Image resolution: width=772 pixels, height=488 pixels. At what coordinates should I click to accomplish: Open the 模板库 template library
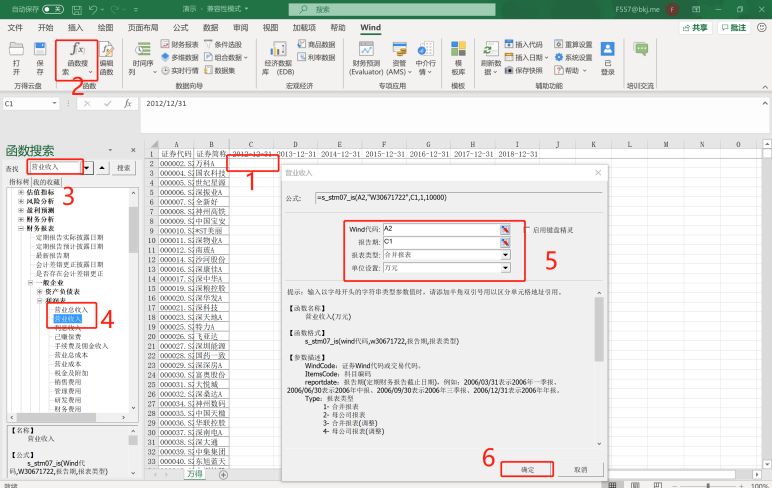coord(458,59)
